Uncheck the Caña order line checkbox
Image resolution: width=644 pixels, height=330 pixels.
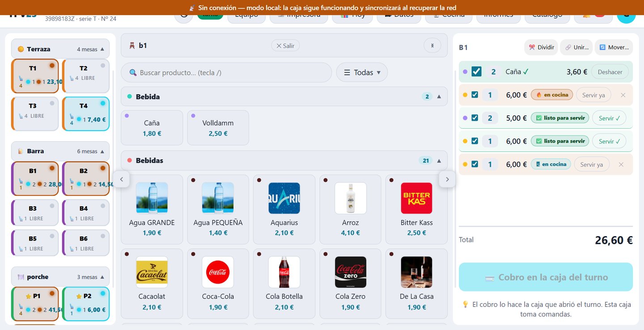(476, 72)
